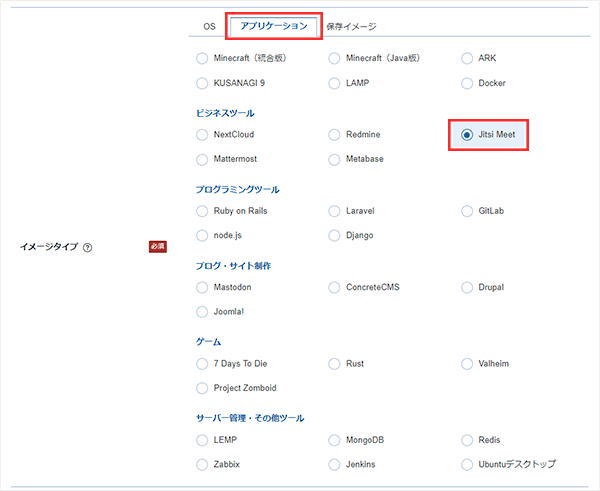Pick NextCloud radio button

tap(202, 135)
